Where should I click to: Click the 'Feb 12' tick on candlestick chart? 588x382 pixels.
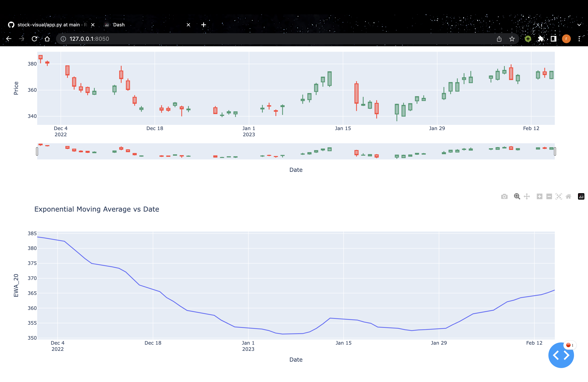tap(531, 128)
